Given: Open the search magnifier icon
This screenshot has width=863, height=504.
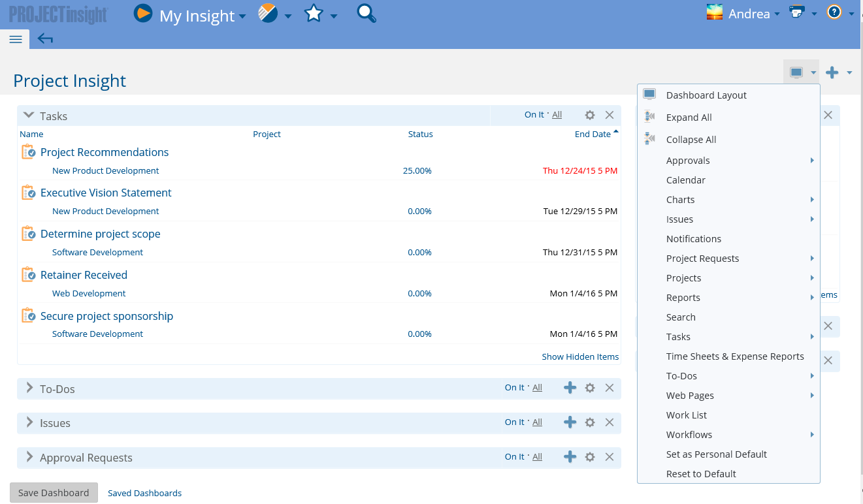Looking at the screenshot, I should point(366,13).
